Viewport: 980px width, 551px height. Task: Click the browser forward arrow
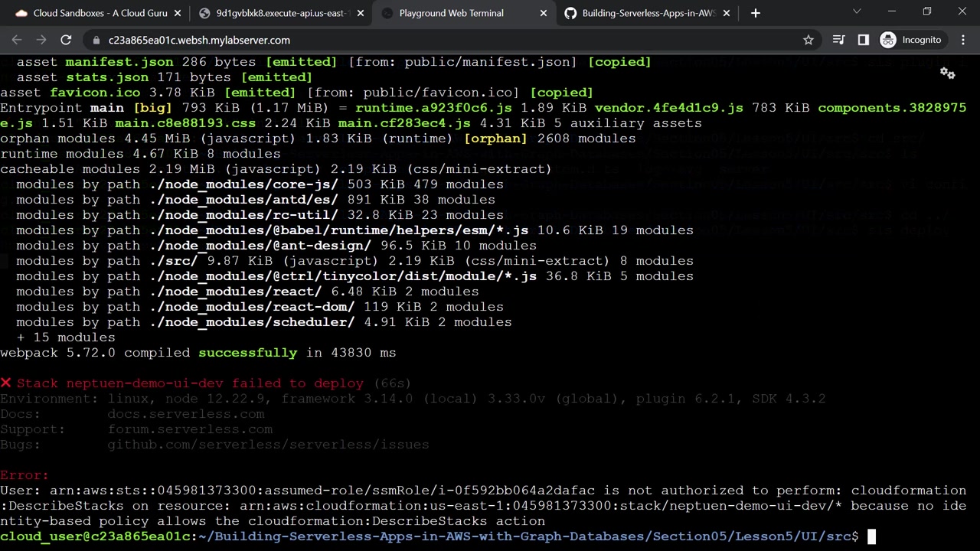[41, 40]
